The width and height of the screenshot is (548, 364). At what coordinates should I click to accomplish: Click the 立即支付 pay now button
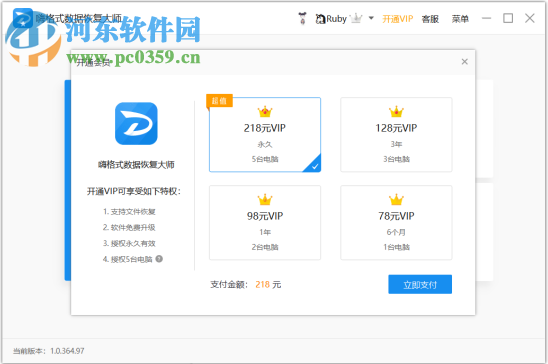coord(420,284)
